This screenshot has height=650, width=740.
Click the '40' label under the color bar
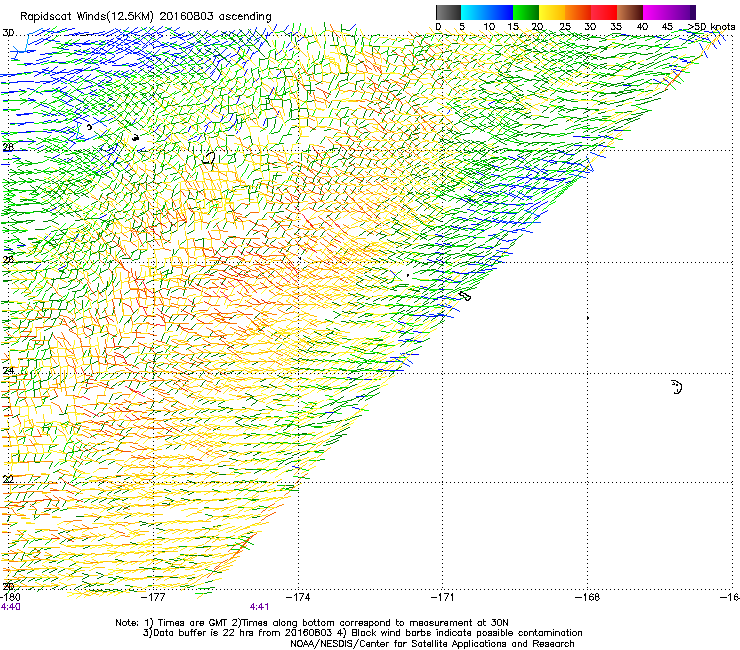642,27
